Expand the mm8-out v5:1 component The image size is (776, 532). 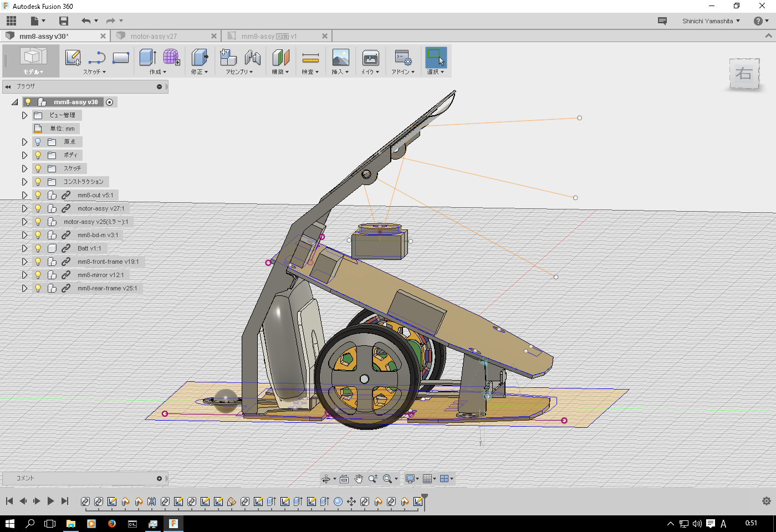click(24, 195)
